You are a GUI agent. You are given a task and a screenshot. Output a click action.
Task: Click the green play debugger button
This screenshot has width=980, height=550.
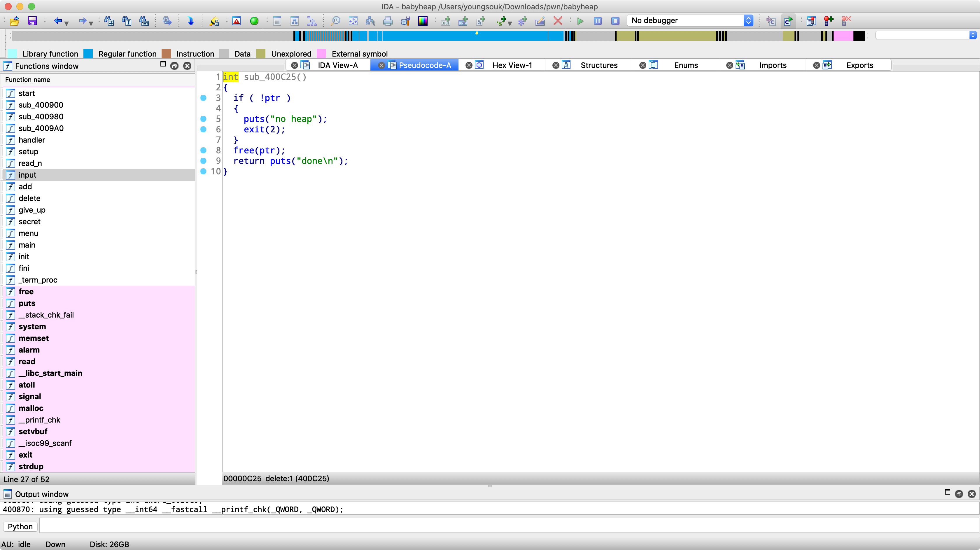tap(580, 21)
